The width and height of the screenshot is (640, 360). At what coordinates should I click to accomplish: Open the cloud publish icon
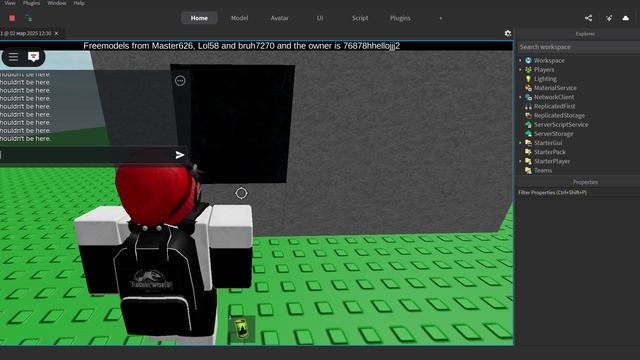[625, 18]
